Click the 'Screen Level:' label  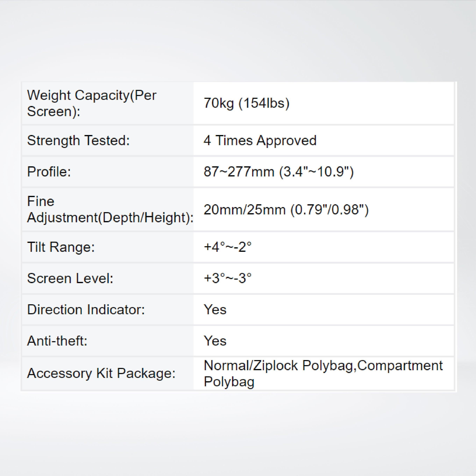[x=70, y=278]
